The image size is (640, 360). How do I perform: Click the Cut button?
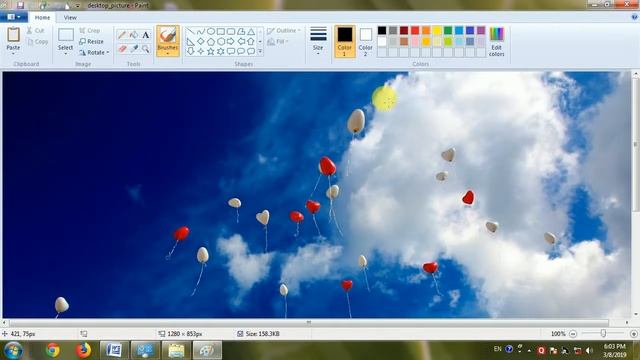[35, 31]
